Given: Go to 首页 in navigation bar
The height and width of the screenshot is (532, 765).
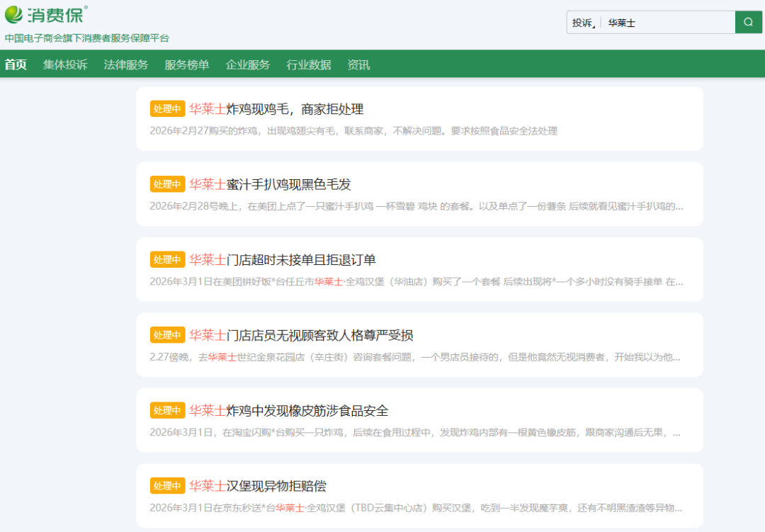Looking at the screenshot, I should 16,64.
